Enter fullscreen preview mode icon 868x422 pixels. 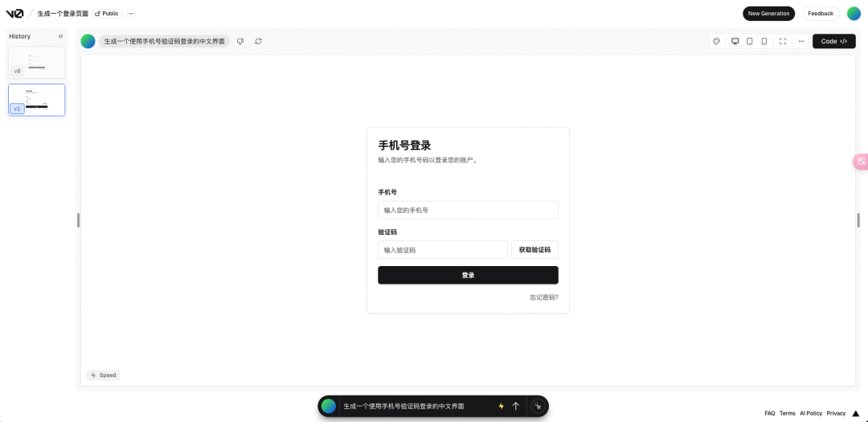tap(783, 42)
